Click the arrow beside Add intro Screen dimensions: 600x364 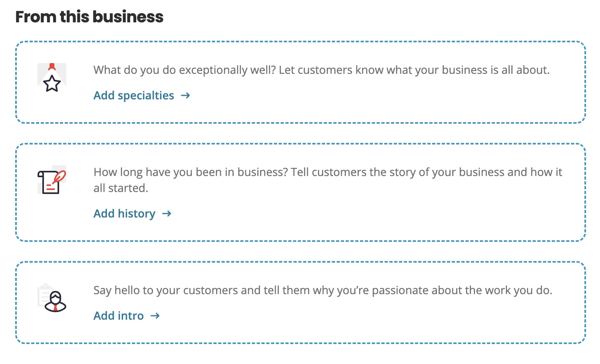click(x=155, y=316)
